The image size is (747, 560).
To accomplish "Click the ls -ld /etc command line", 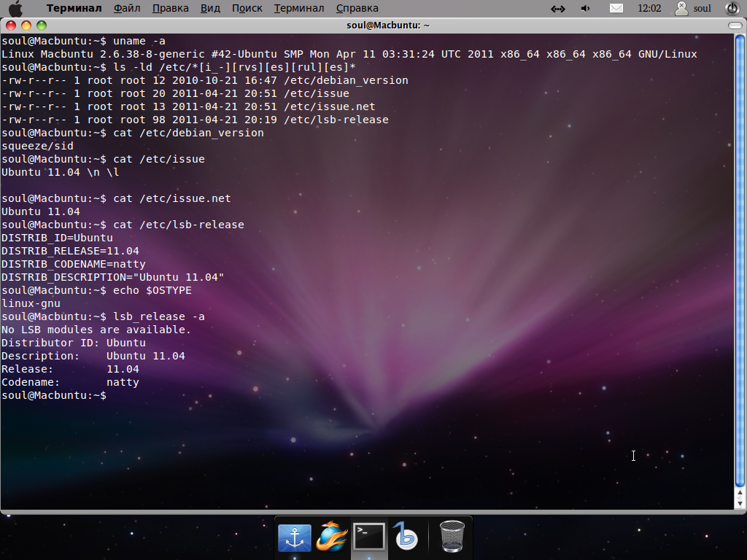I will point(179,67).
